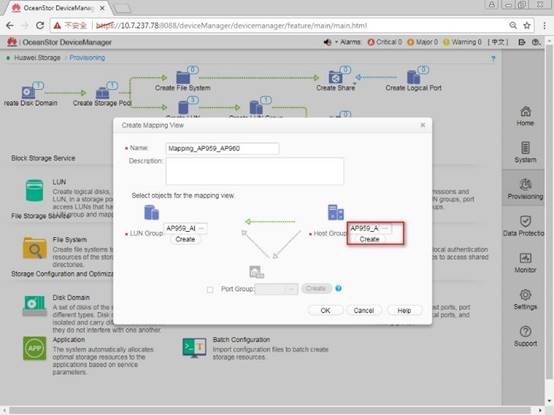
Task: Click the Create File System workflow icon
Action: 183,77
